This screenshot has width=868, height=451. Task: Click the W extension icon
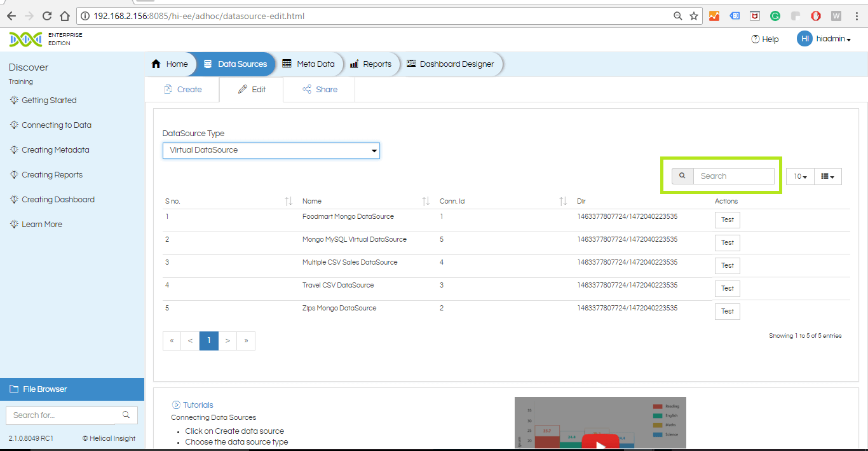836,16
